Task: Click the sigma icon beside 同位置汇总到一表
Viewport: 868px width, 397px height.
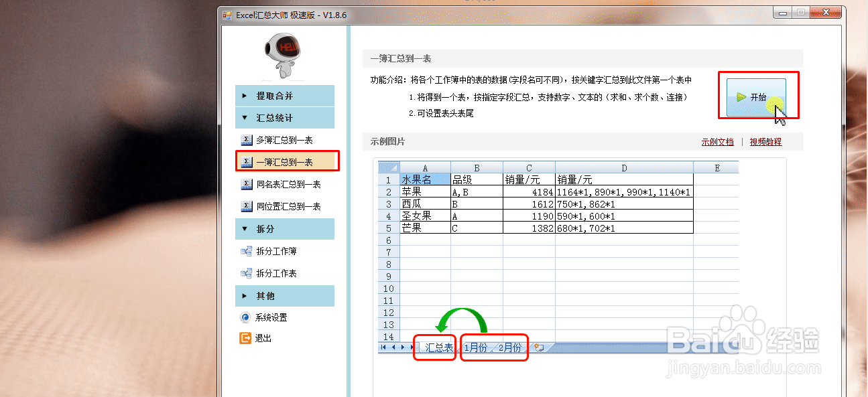Action: pyautogui.click(x=246, y=206)
